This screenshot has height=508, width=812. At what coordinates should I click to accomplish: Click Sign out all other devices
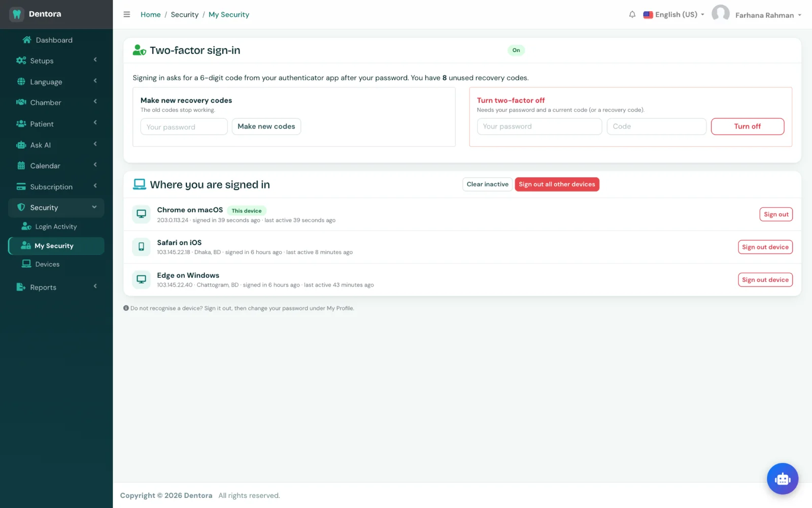tap(557, 184)
